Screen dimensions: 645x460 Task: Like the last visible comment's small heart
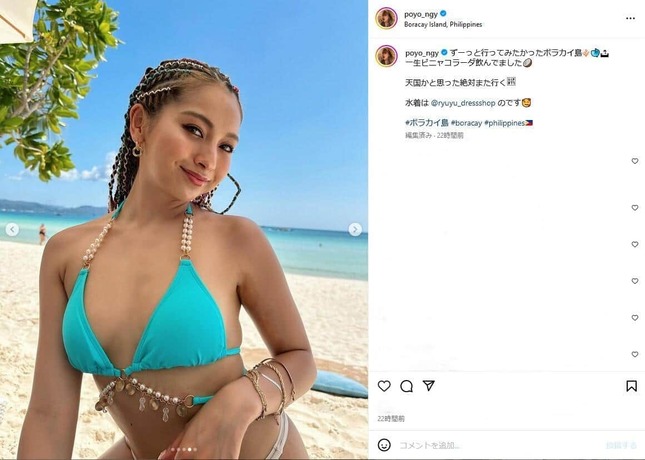click(635, 354)
